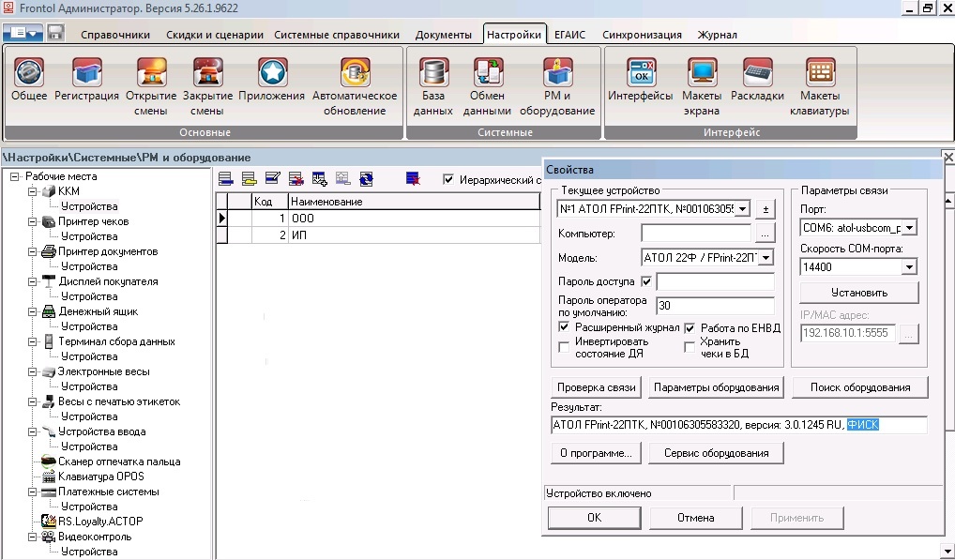Open the Приложения icon
Image resolution: width=955 pixels, height=560 pixels.
click(272, 79)
